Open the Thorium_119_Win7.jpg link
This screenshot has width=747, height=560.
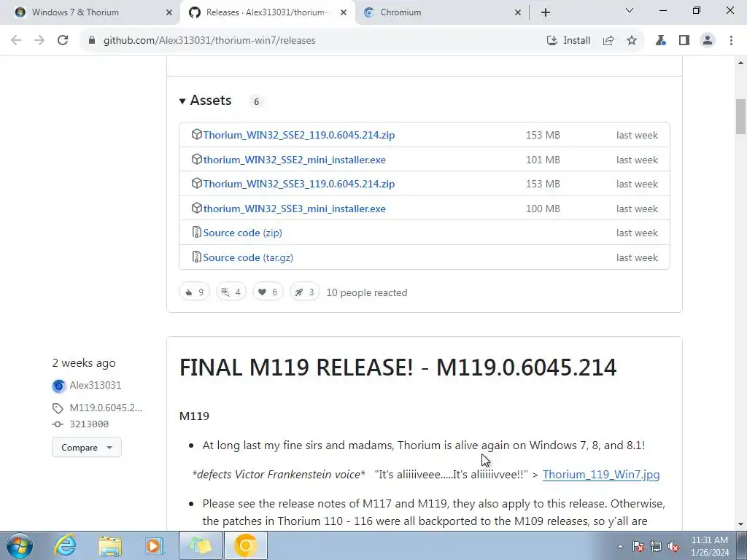pos(601,474)
